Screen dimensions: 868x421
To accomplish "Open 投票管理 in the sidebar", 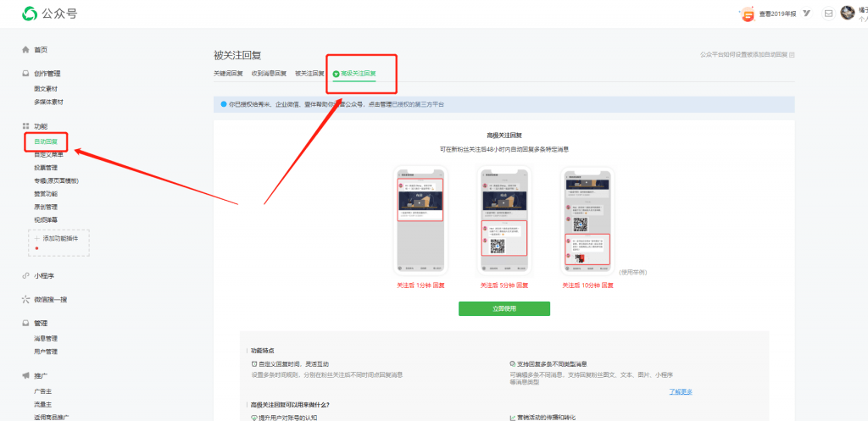I will coord(46,168).
